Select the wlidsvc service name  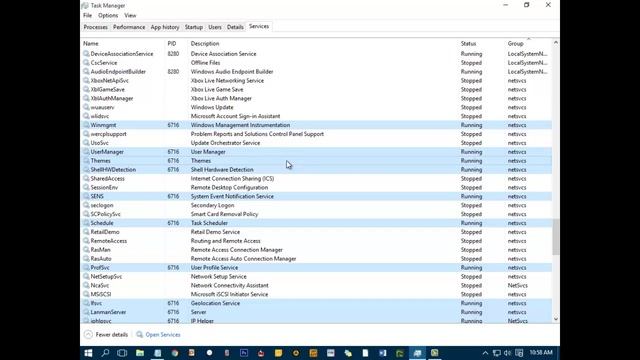[x=100, y=116]
